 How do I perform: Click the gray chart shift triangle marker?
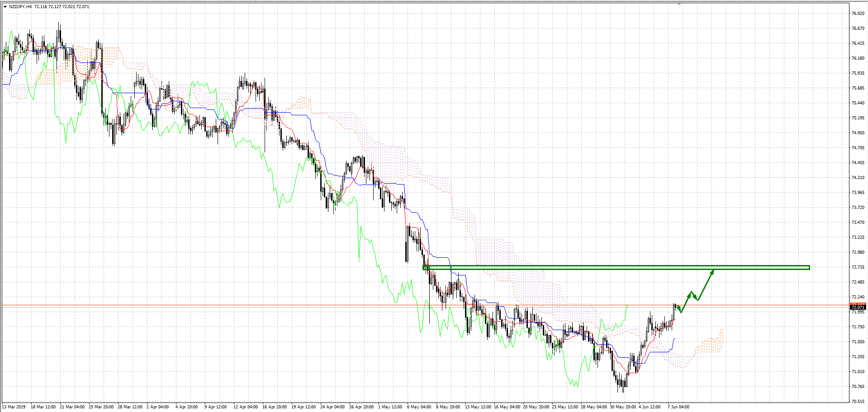679,4
